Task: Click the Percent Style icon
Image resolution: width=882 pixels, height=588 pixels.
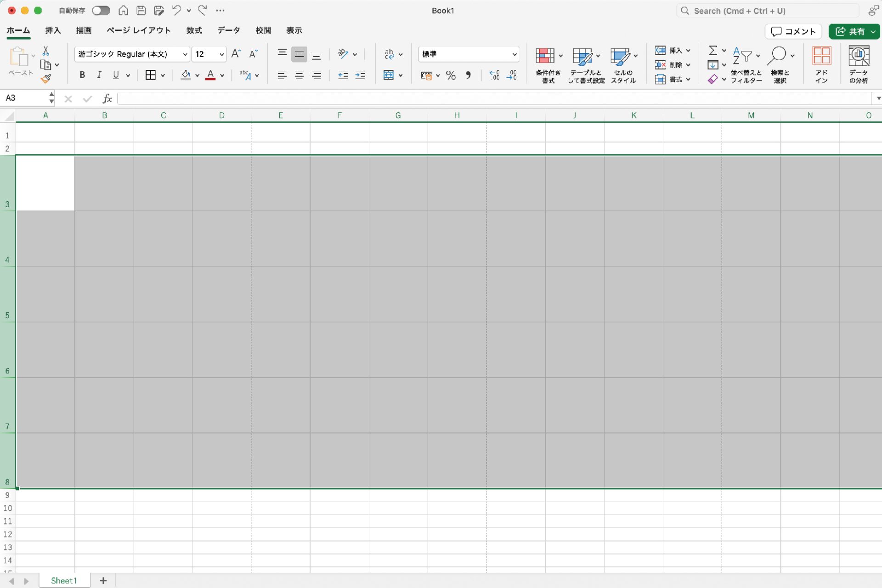Action: [451, 75]
